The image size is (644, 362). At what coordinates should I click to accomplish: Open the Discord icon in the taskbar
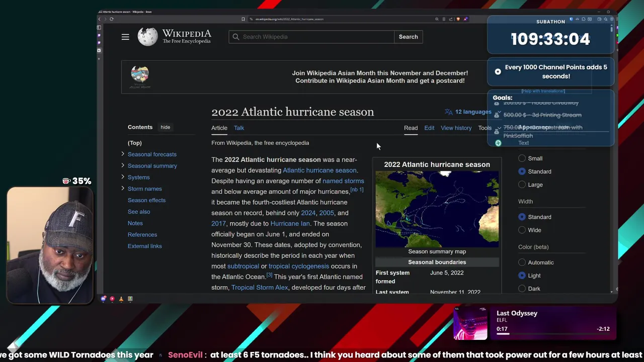click(x=103, y=299)
